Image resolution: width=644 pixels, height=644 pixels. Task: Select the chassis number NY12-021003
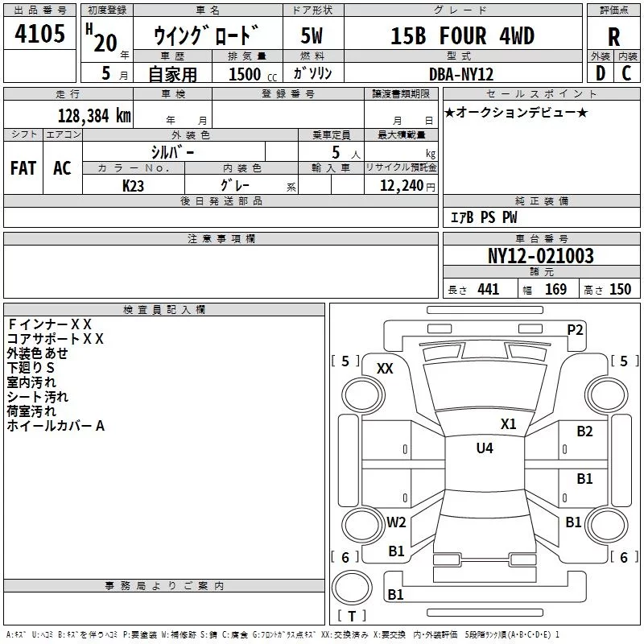(x=541, y=255)
